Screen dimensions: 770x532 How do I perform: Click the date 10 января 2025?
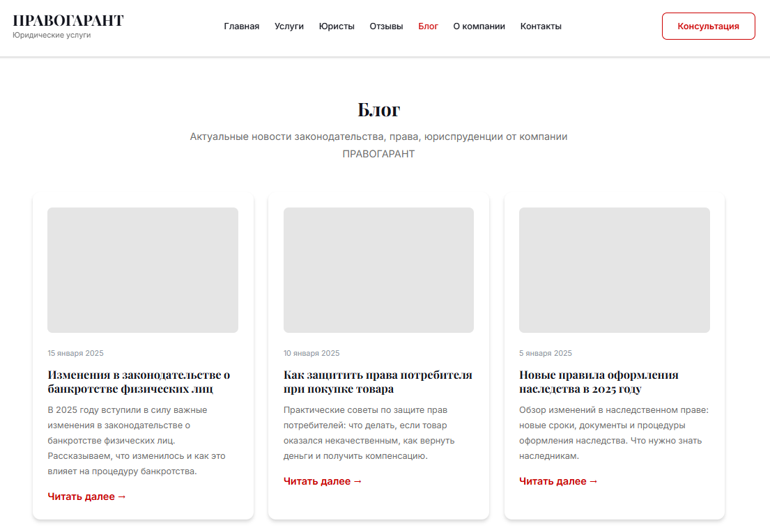[311, 353]
